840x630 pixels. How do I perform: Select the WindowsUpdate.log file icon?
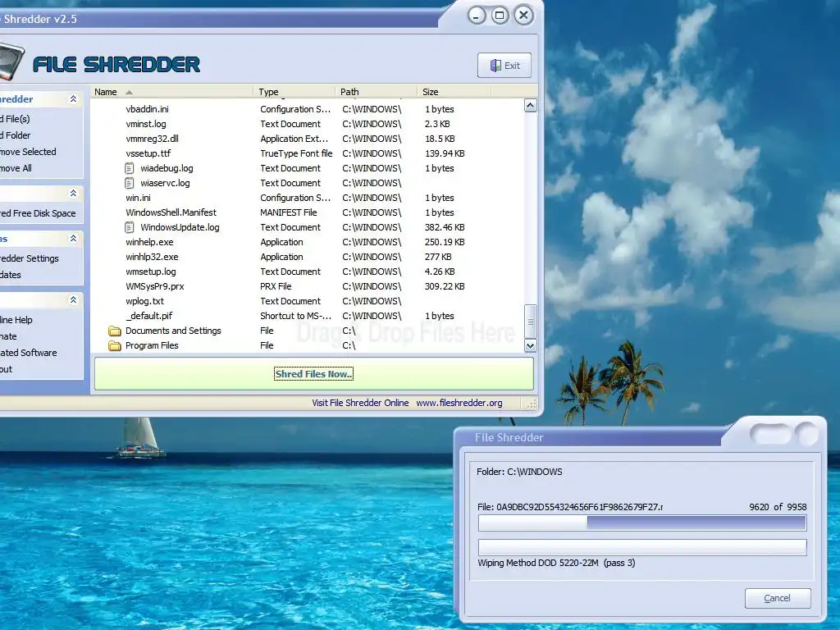click(130, 228)
